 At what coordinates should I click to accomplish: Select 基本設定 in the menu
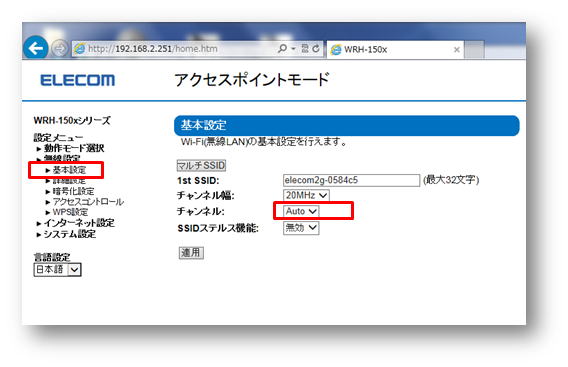pyautogui.click(x=69, y=170)
